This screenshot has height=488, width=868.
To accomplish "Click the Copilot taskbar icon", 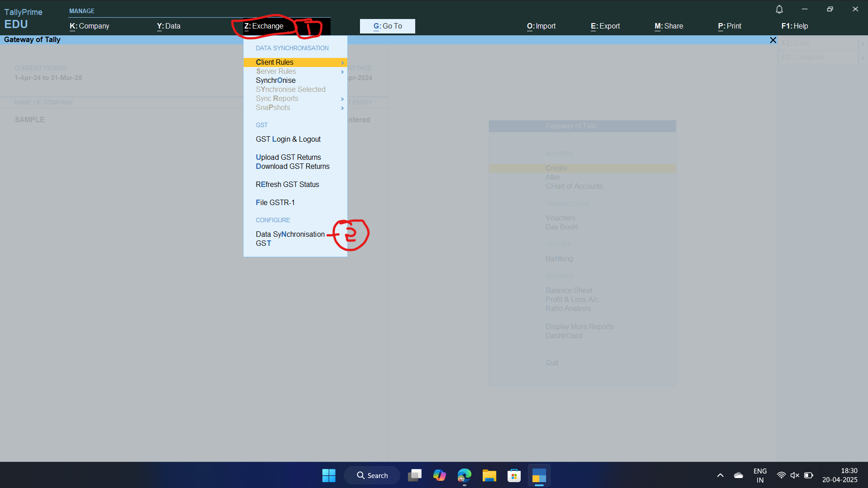I will pyautogui.click(x=439, y=475).
